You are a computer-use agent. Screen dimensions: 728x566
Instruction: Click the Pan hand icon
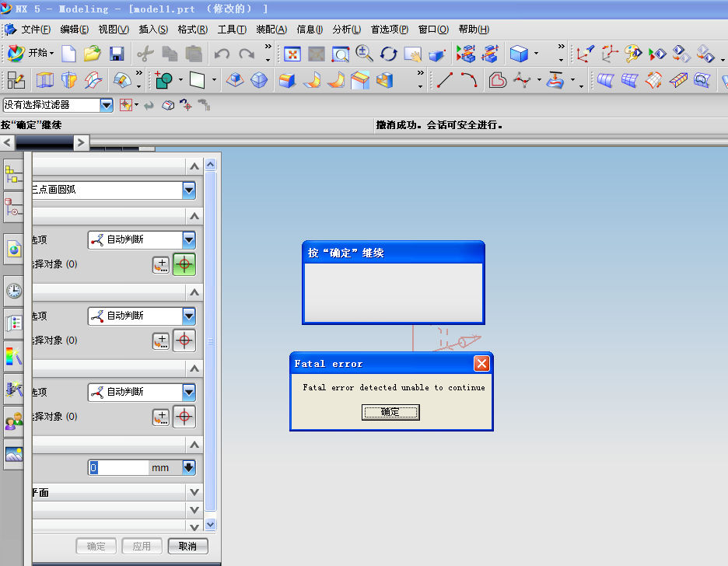tap(413, 54)
